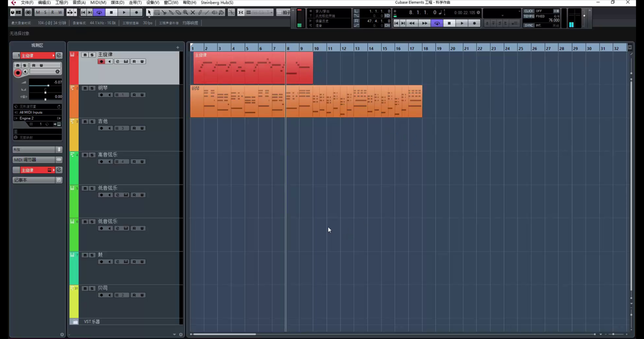
Task: Open the MIDI(M) menu
Action: 98,3
